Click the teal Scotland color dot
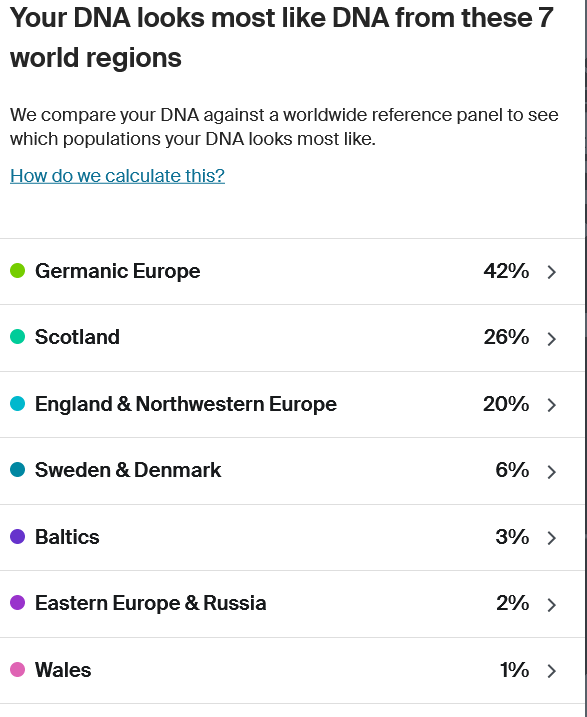This screenshot has width=587, height=717. pyautogui.click(x=17, y=337)
